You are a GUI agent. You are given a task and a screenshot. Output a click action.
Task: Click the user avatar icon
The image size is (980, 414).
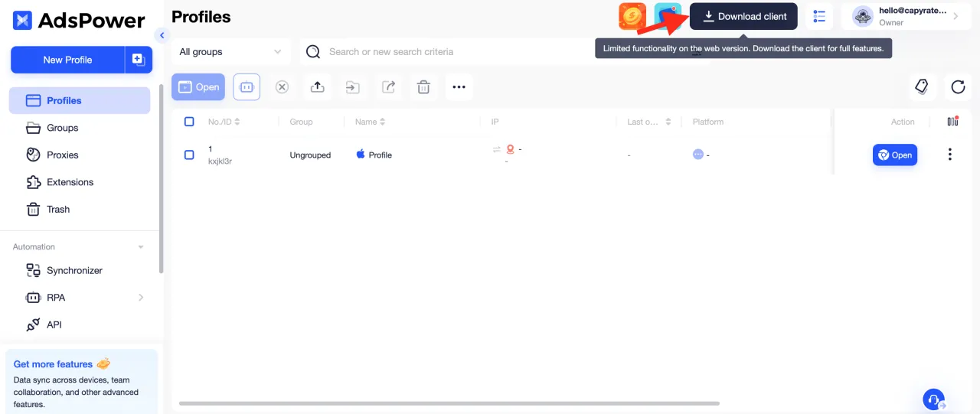pos(863,16)
